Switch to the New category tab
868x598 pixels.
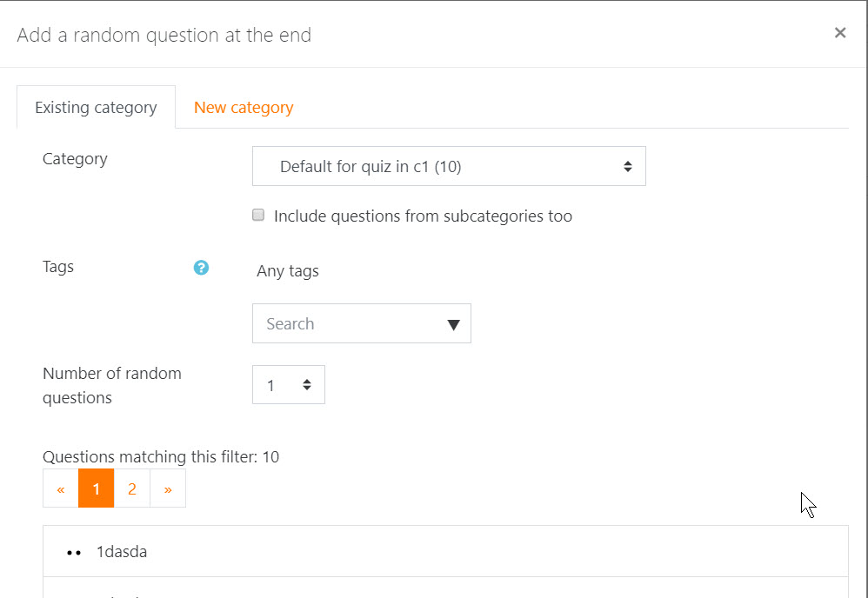point(244,107)
